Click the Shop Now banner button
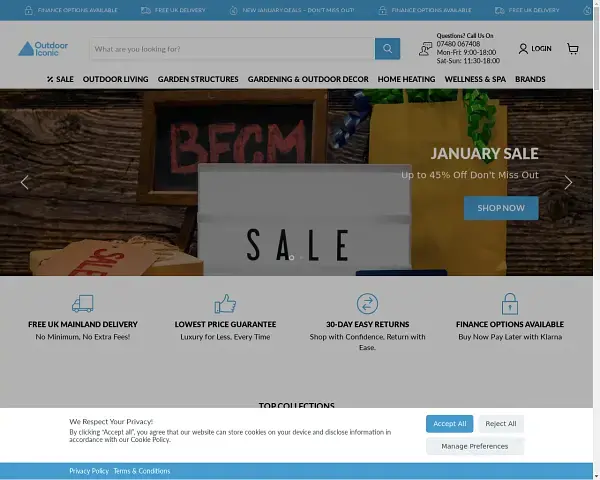Viewport: 600px width, 480px height. [x=500, y=208]
